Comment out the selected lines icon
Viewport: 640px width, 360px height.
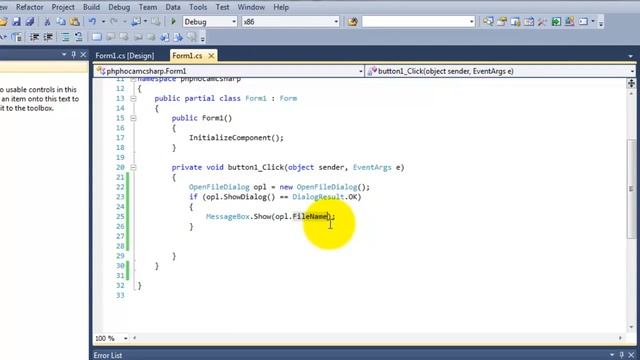tap(65, 37)
